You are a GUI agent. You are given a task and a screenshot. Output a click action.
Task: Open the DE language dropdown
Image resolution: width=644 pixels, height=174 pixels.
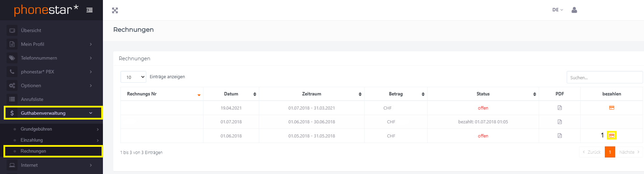[x=558, y=10]
